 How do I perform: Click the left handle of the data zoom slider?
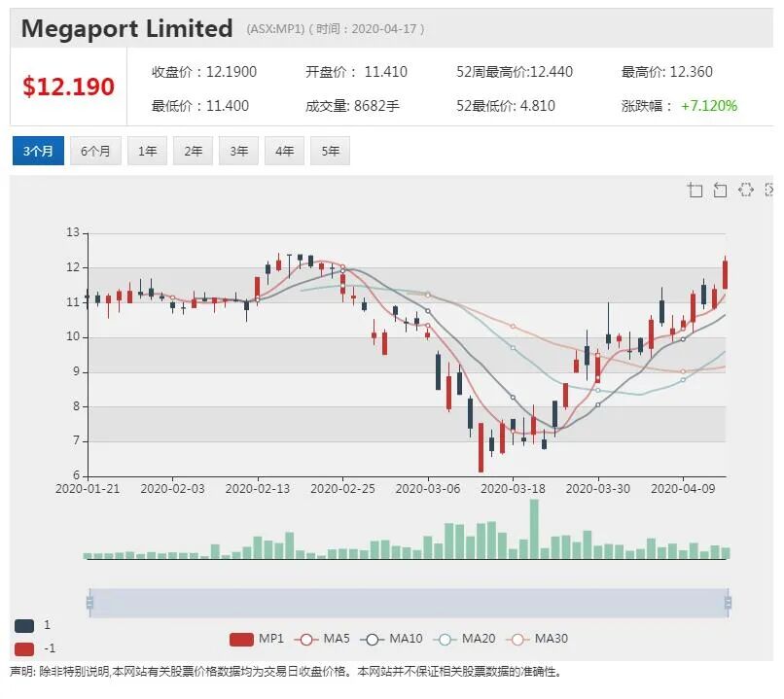pos(89,603)
